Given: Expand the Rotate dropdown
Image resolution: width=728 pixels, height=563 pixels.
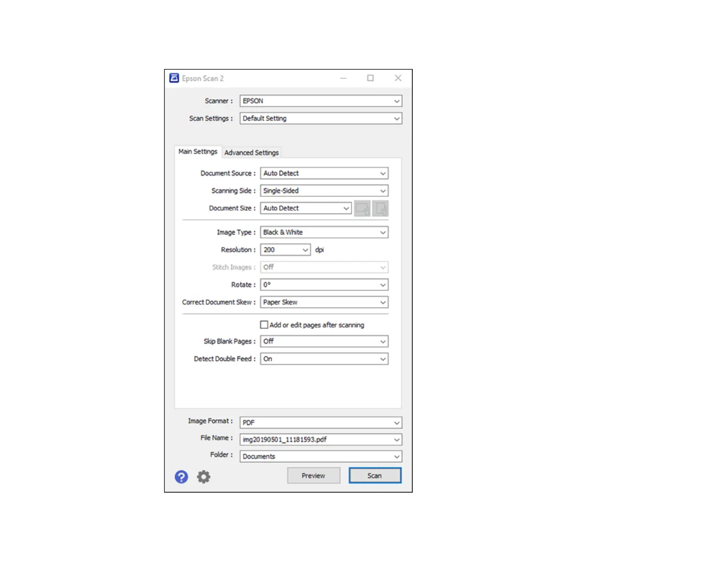Looking at the screenshot, I should [324, 285].
